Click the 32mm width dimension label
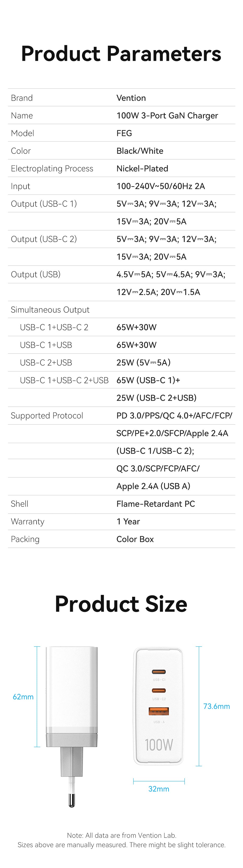The image size is (243, 868). [x=159, y=789]
